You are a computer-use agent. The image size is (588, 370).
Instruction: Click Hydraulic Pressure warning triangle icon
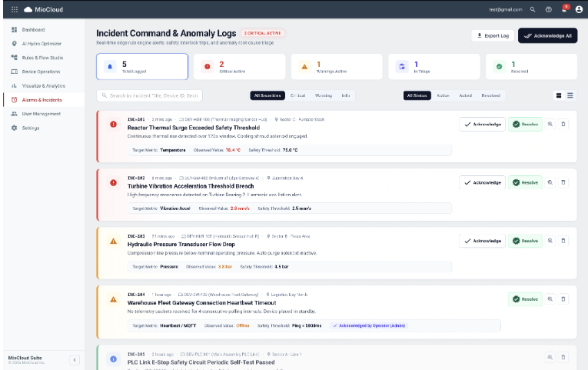pyautogui.click(x=113, y=242)
